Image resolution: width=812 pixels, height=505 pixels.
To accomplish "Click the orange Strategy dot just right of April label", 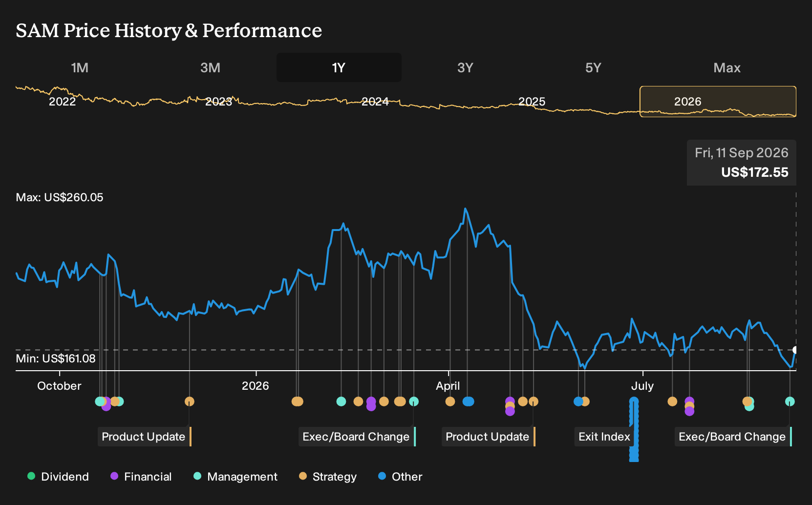I will point(450,401).
